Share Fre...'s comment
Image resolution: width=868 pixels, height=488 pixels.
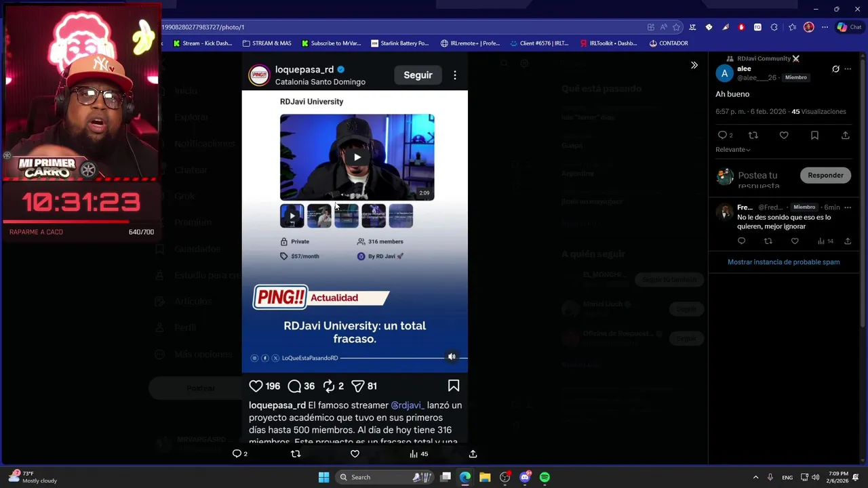(848, 241)
